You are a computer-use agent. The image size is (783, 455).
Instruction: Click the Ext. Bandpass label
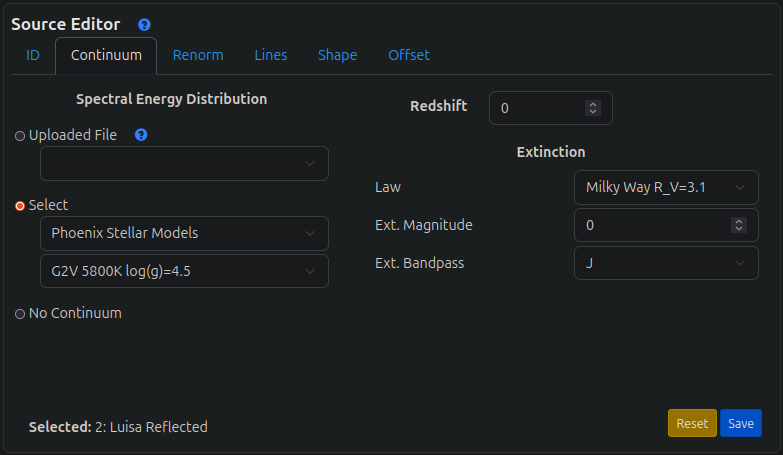point(419,263)
